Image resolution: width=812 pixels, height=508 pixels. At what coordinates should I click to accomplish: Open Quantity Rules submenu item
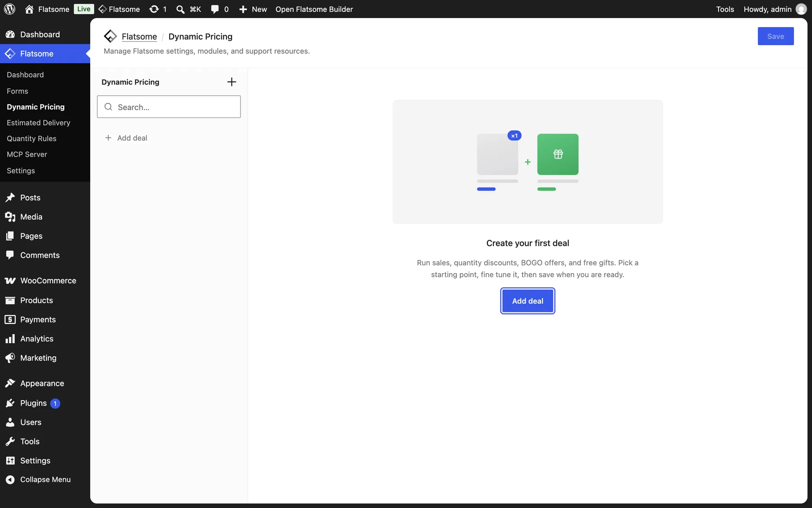32,138
